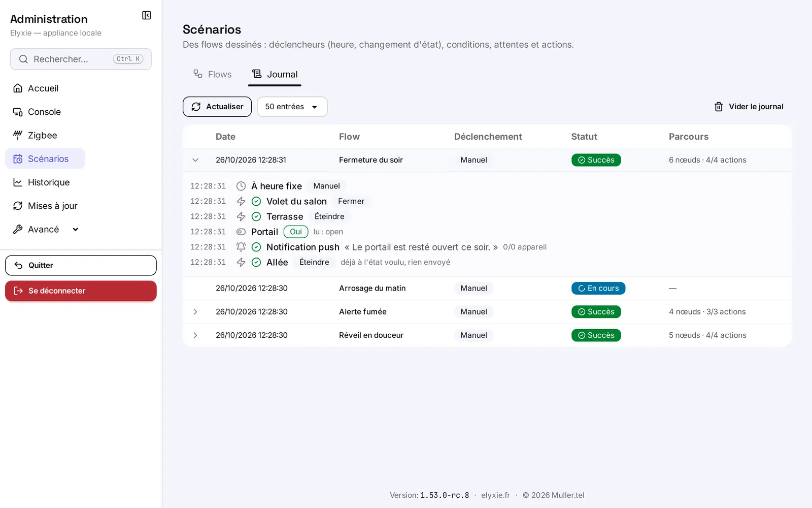Image resolution: width=812 pixels, height=508 pixels.
Task: Click the lightning icon on Allée row
Action: point(241,262)
